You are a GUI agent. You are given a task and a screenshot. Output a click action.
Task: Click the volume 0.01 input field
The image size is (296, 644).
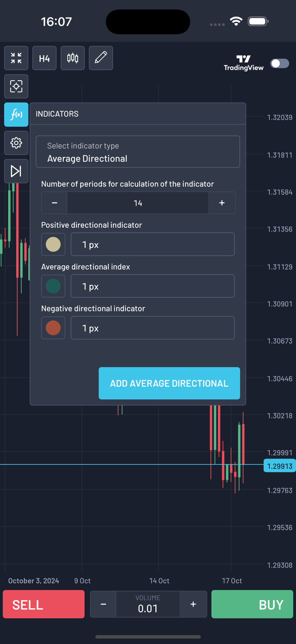pyautogui.click(x=148, y=604)
